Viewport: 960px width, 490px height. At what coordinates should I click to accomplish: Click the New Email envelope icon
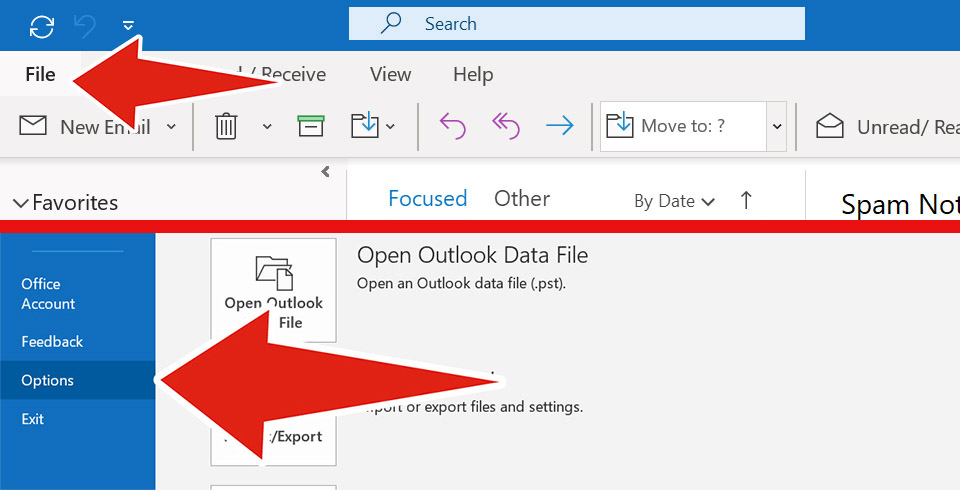click(x=33, y=126)
